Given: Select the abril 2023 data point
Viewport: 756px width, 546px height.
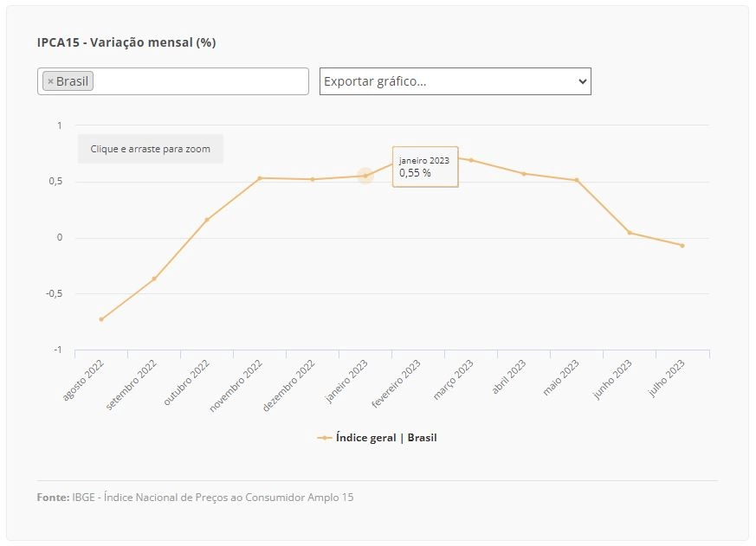Looking at the screenshot, I should (524, 174).
